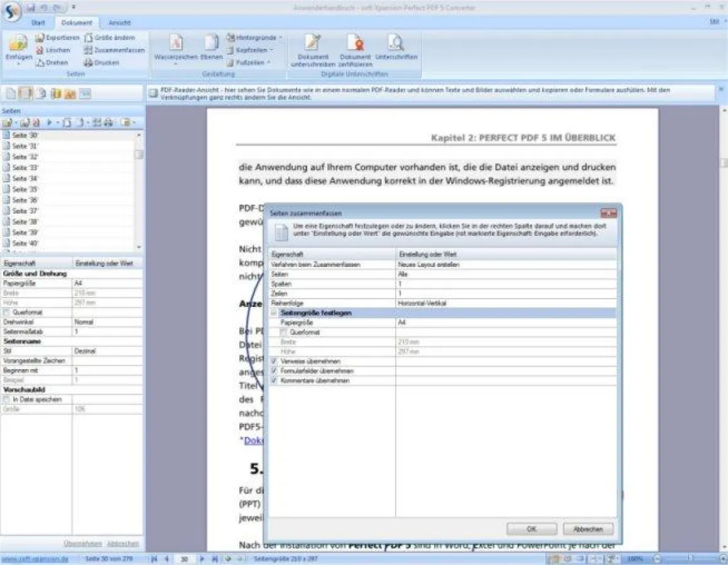Viewport: 728px width, 565px height.
Task: Select 'Seite 35' in the page list
Action: click(25, 189)
